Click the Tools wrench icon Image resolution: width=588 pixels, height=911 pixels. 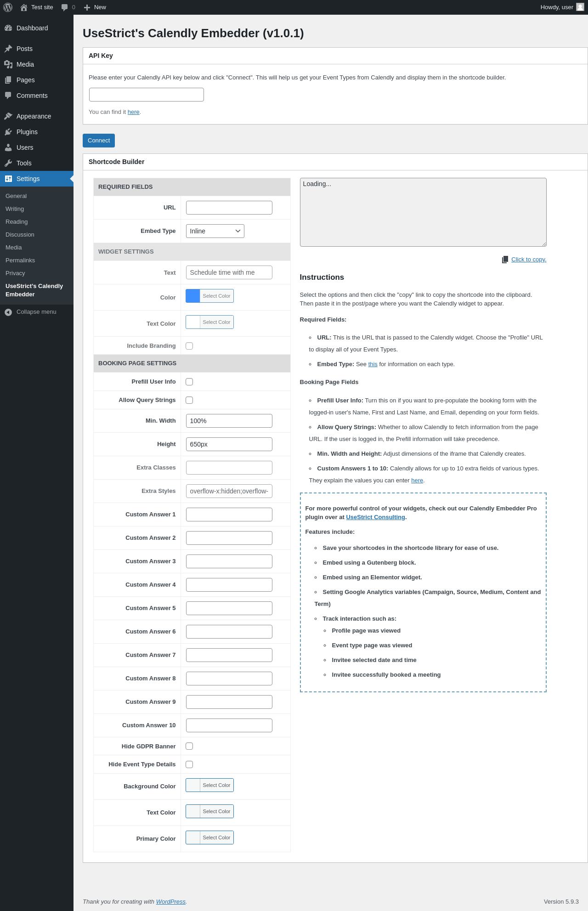pos(8,163)
